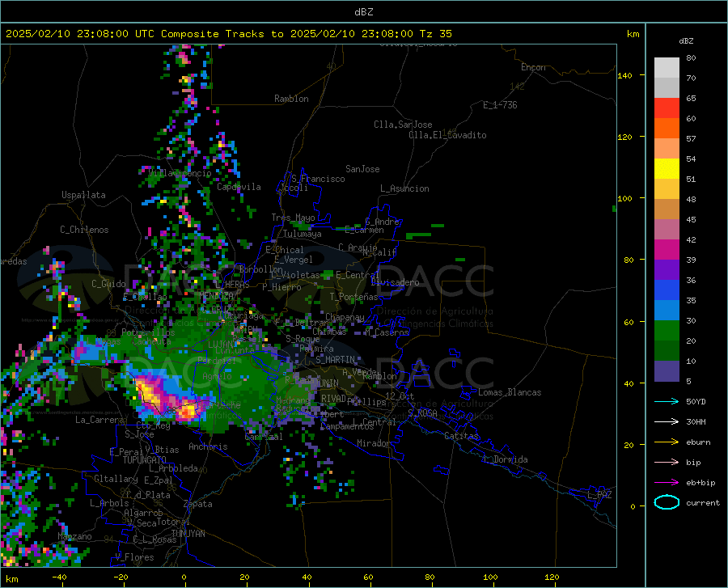Click the 'km' label at bottom left

(x=11, y=579)
